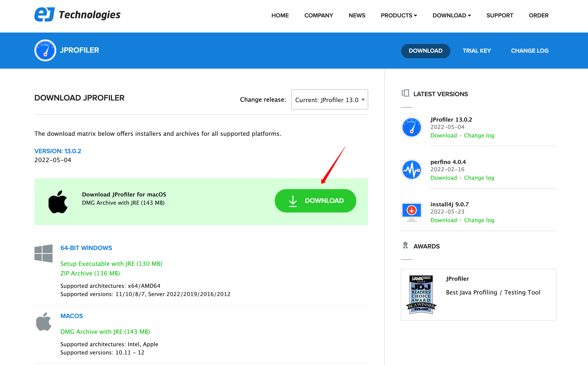Switch to the TRIAL KEY tab

tap(477, 51)
